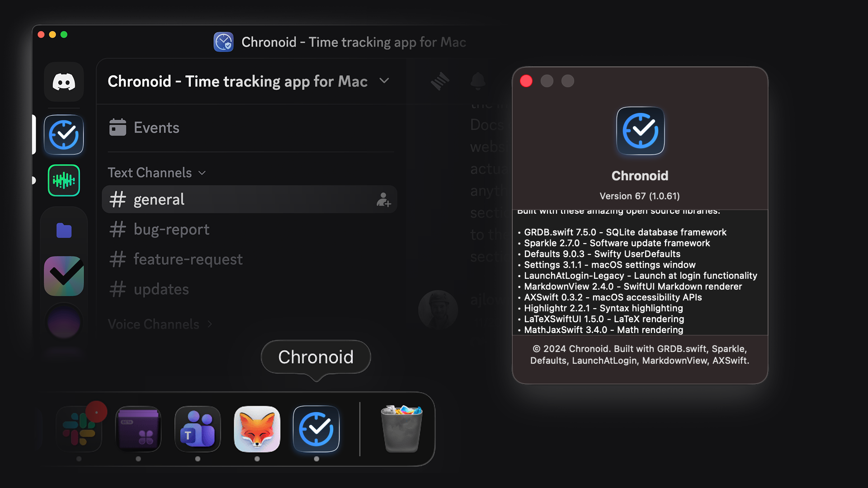The width and height of the screenshot is (868, 488).
Task: Open Discord home direct messages icon
Action: point(64,82)
